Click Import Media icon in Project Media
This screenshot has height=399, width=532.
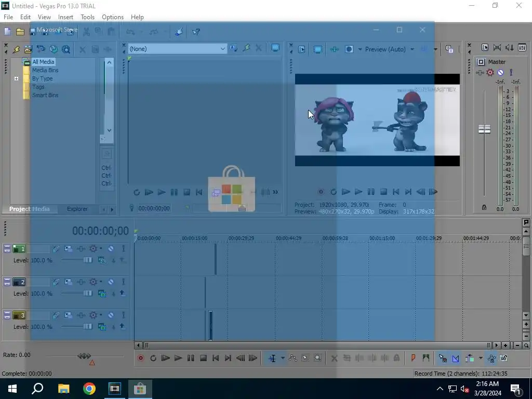(28, 49)
